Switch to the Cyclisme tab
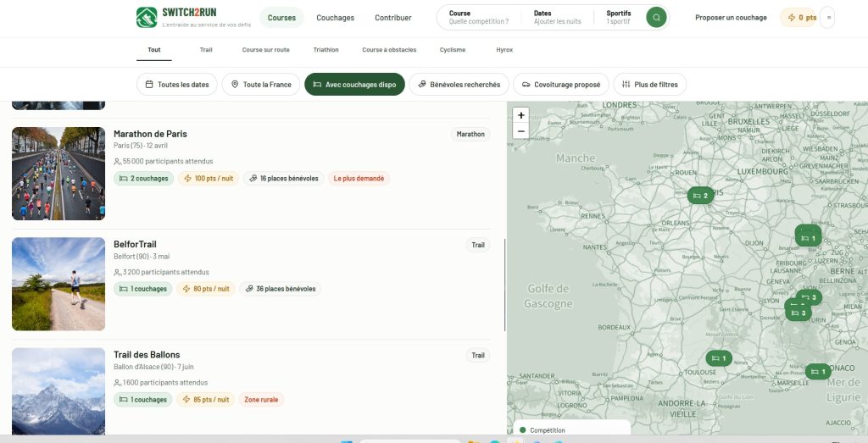Screen dimensions: 868x443 [x=453, y=50]
